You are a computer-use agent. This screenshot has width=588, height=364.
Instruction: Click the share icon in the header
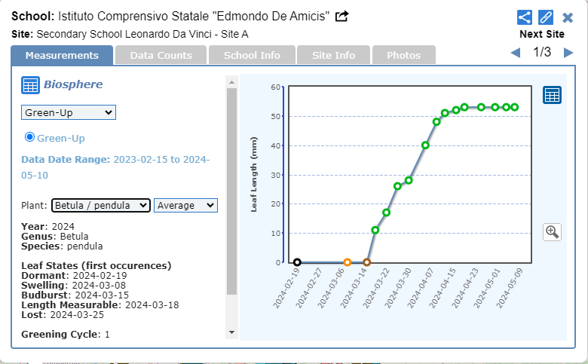click(x=525, y=17)
